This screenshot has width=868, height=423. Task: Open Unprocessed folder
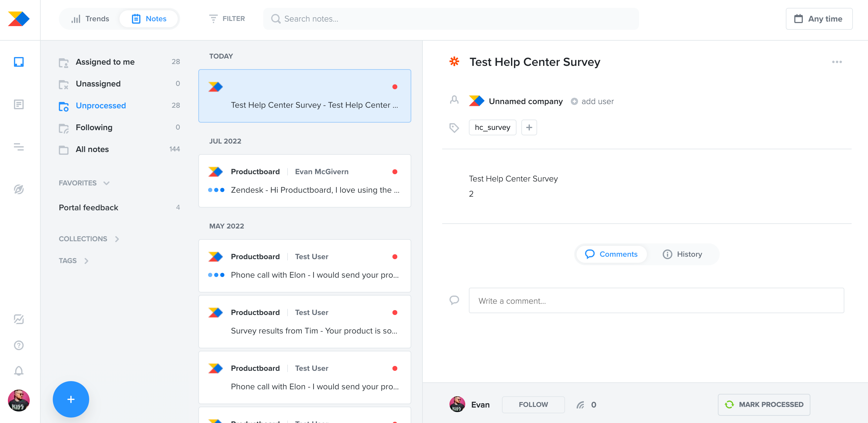tap(119, 106)
